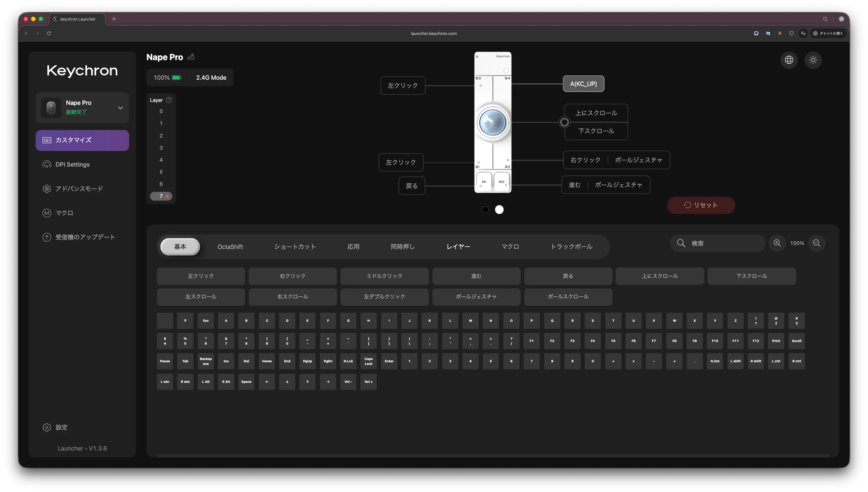The image size is (868, 492).
Task: Pick the Caps Lock key
Action: coord(368,361)
